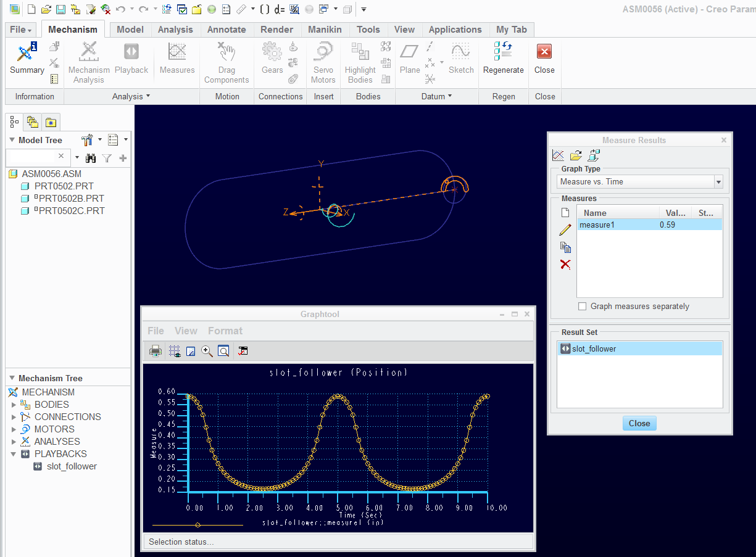Click the Redo arrow in quick access toolbar
Screen dimensions: 756x557
143,9
